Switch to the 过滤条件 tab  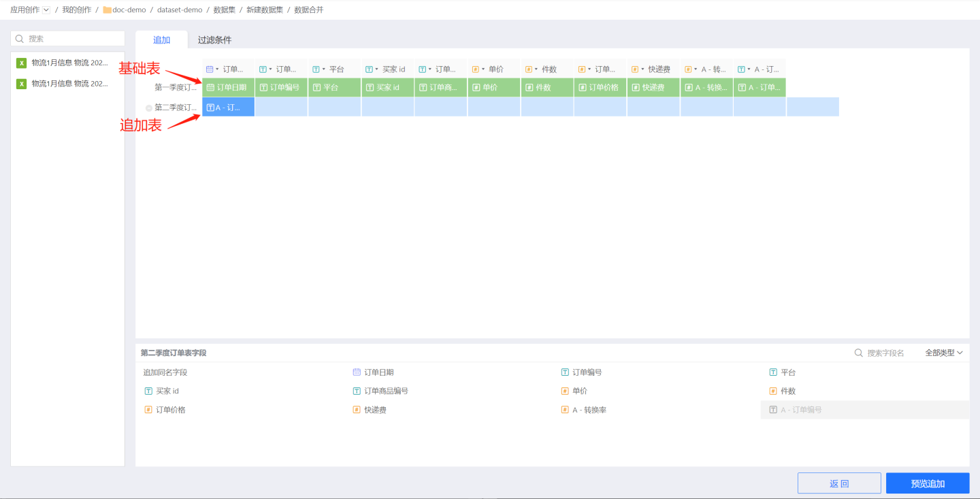click(x=214, y=40)
